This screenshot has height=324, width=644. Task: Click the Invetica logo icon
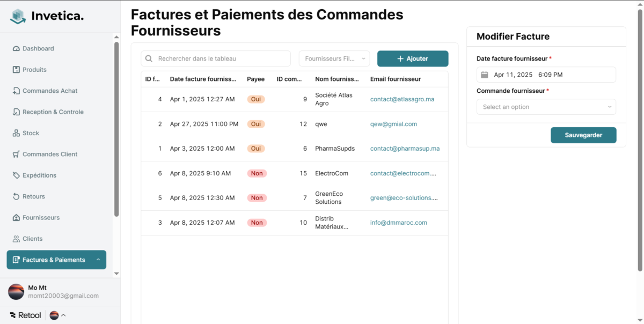pos(18,17)
